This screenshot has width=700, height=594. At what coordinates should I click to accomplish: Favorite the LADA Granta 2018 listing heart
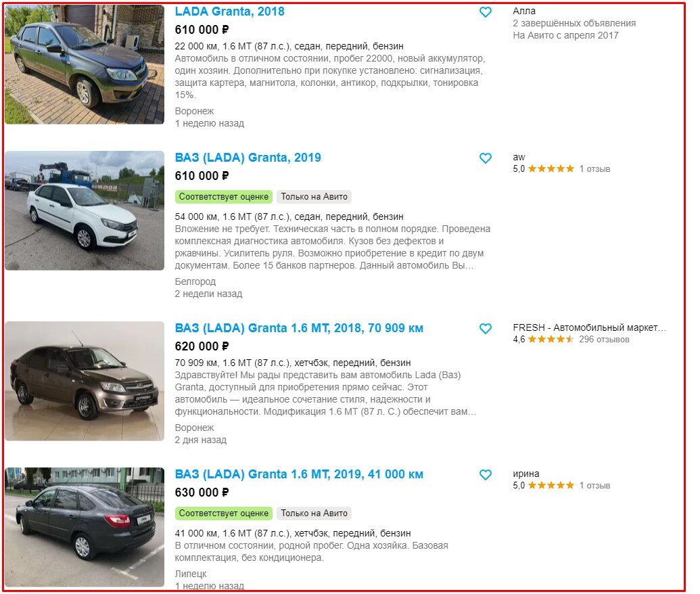[486, 12]
